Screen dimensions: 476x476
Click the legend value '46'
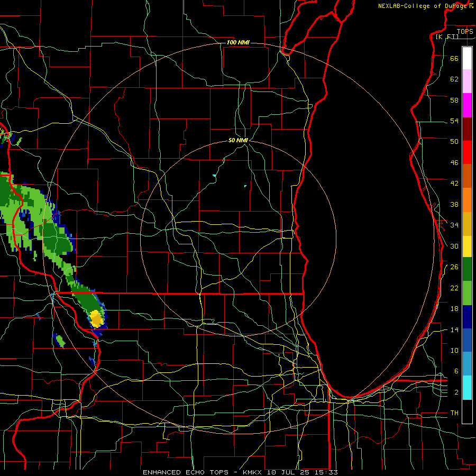[x=454, y=163]
